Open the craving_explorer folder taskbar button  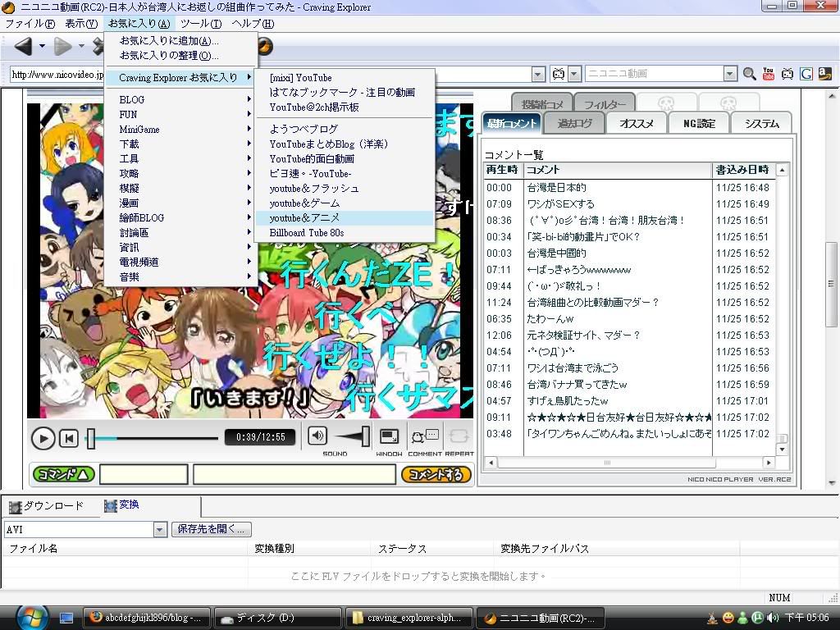pyautogui.click(x=409, y=618)
